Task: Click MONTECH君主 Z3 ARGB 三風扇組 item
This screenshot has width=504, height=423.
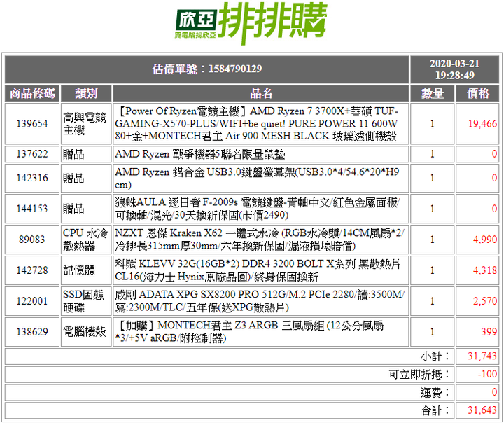Action: [x=249, y=332]
